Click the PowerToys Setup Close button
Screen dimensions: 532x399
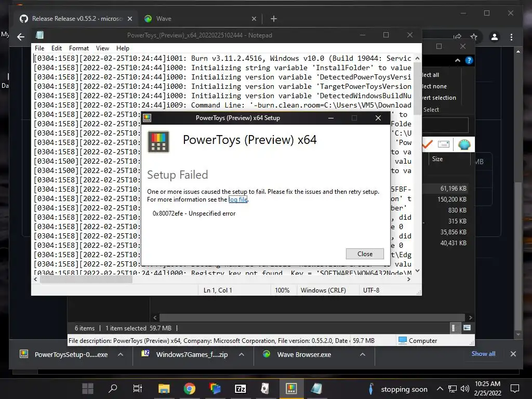(x=365, y=254)
